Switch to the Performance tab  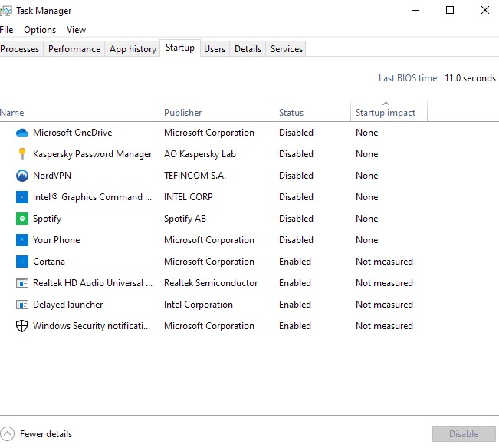pos(74,49)
